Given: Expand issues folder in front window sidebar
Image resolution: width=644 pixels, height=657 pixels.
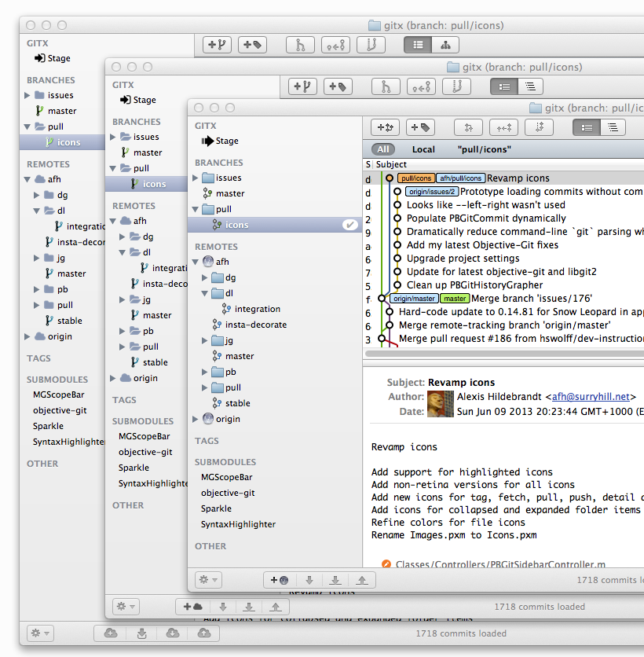Looking at the screenshot, I should 195,178.
